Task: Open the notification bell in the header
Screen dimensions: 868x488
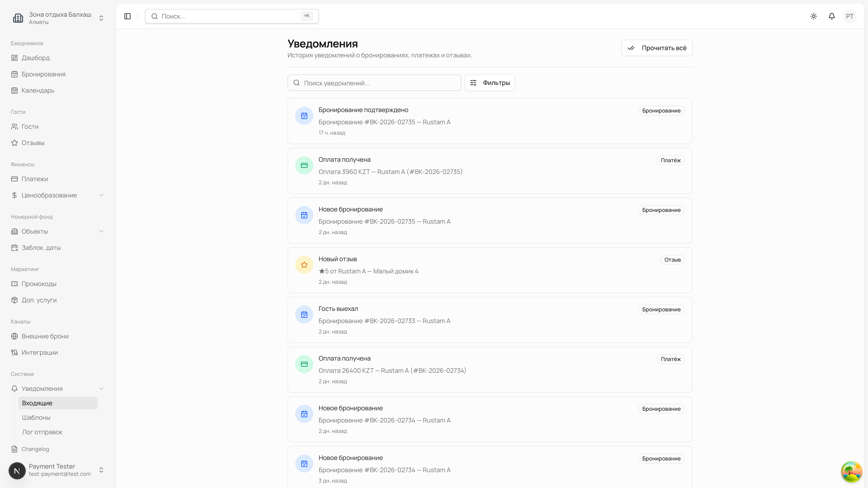Action: coord(832,16)
